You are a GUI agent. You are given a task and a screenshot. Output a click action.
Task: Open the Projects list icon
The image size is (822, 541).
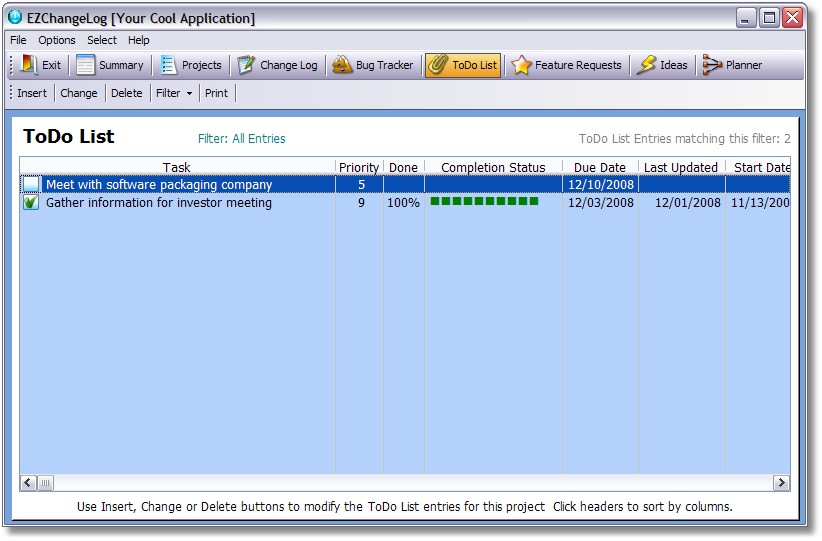click(x=168, y=65)
